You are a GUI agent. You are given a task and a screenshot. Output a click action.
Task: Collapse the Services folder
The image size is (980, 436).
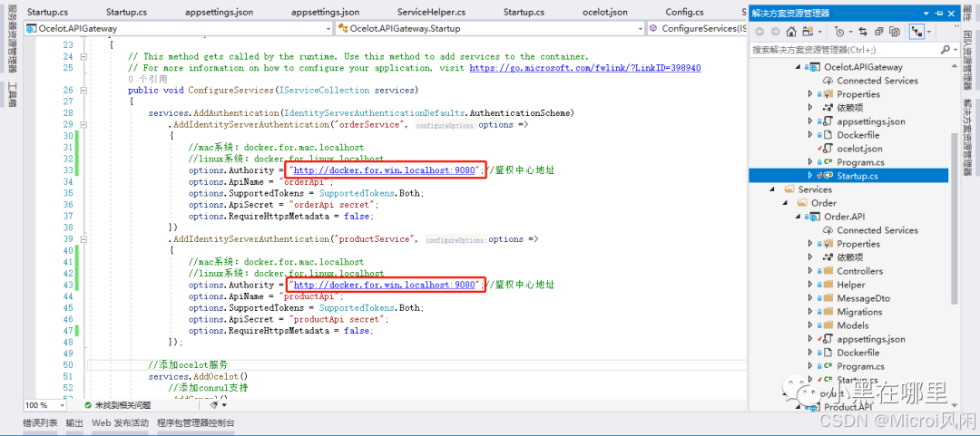[x=773, y=189]
